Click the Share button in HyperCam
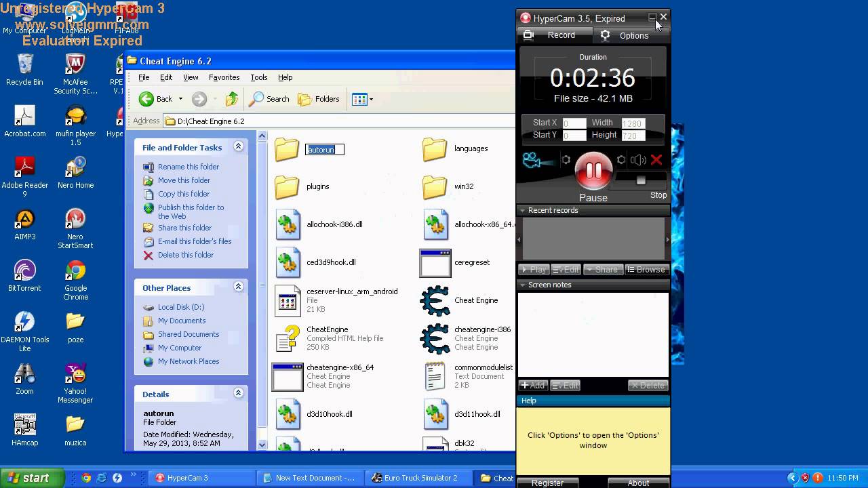Viewport: 868px width, 488px height. tap(602, 269)
